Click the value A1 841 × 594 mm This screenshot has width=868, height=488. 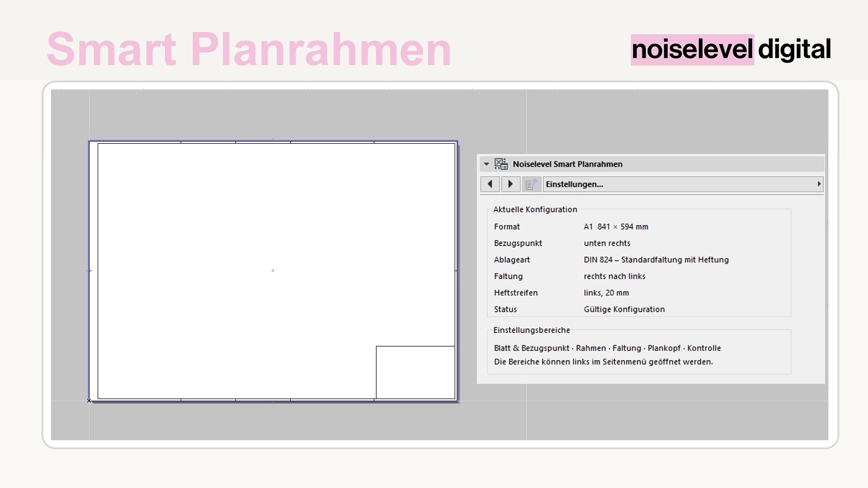point(616,227)
